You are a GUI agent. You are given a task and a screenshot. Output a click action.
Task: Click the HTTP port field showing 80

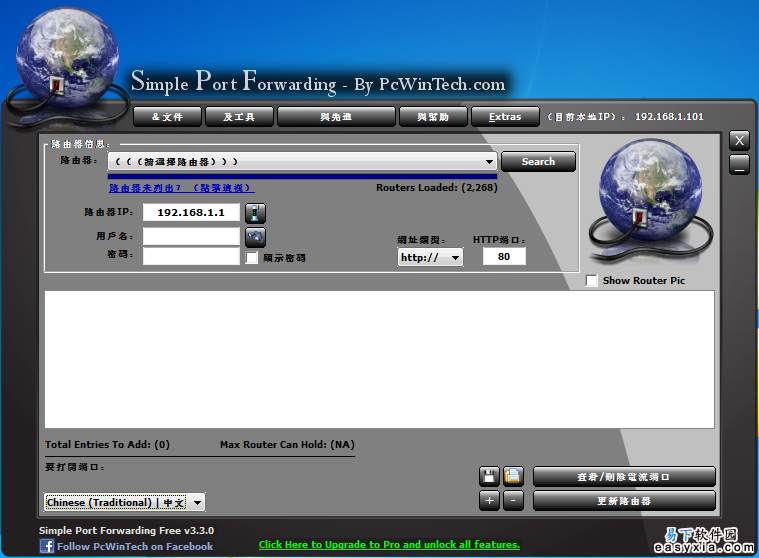[504, 256]
